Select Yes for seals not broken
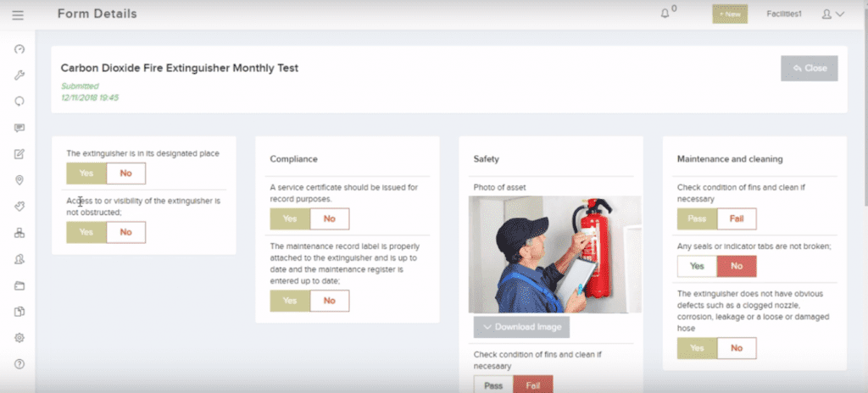The height and width of the screenshot is (393, 868). click(x=697, y=266)
